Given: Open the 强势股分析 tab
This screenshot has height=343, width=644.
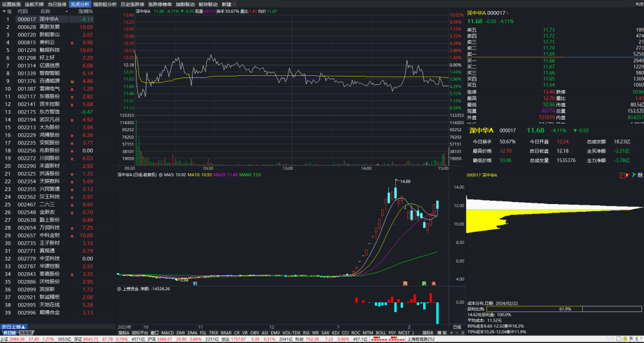Looking at the screenshot, I should [105, 4].
